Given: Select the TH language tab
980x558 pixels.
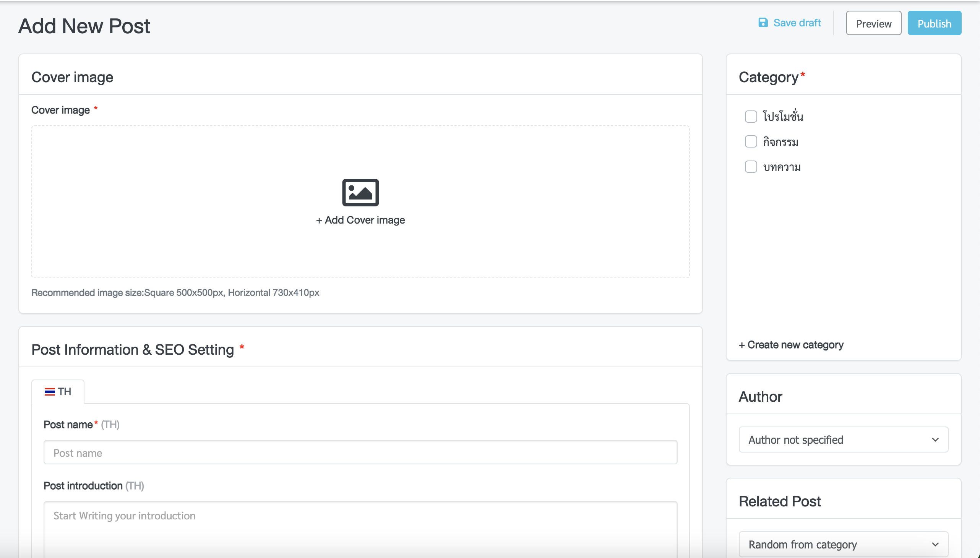Looking at the screenshot, I should (58, 392).
